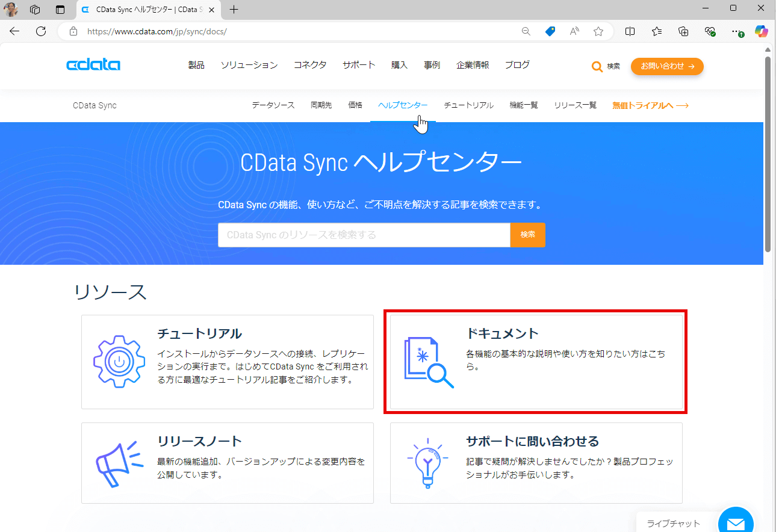This screenshot has height=532, width=776.
Task: Click the browser refresh icon
Action: click(x=41, y=31)
